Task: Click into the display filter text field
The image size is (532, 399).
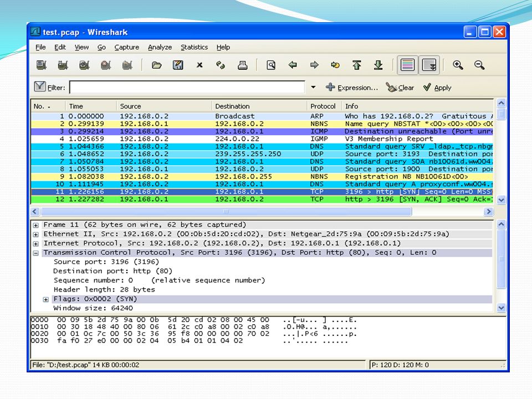Action: click(x=187, y=87)
